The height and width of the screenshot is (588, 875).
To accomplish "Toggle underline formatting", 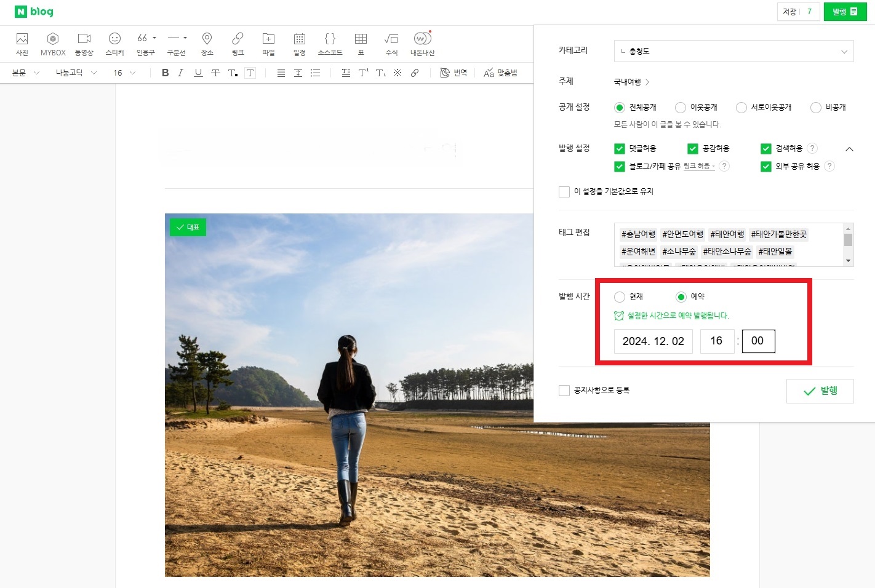I will coord(198,73).
